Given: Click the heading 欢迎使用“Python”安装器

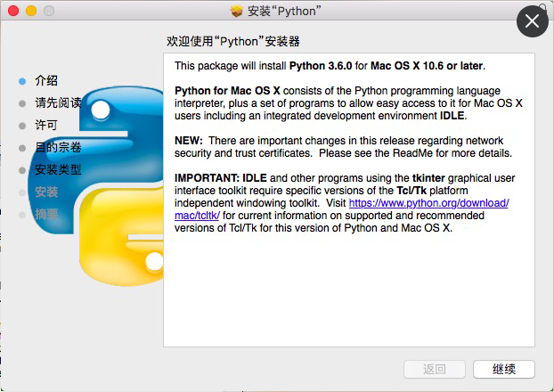Looking at the screenshot, I should tap(233, 41).
